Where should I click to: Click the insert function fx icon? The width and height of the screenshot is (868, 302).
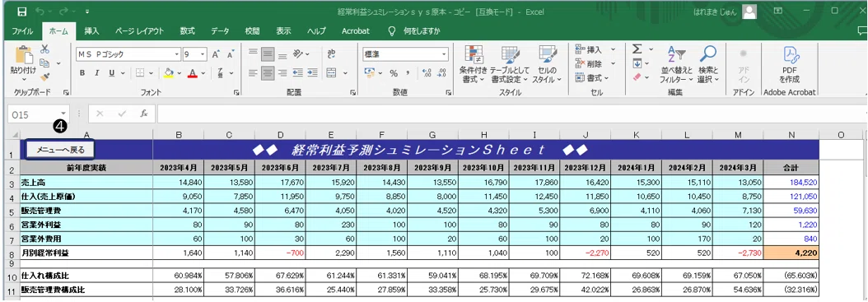tap(144, 114)
